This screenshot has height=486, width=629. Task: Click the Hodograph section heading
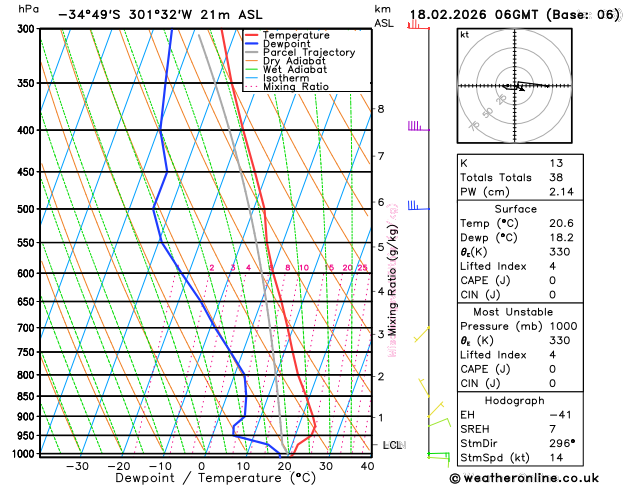[x=515, y=401]
